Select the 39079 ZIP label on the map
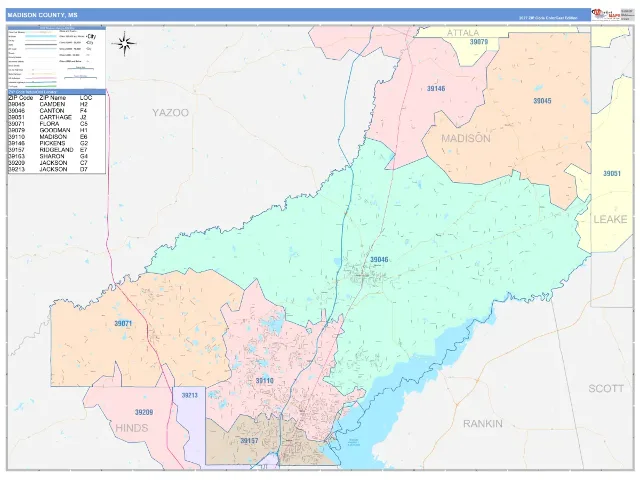Screen dimensions: 640x480 coord(479,42)
